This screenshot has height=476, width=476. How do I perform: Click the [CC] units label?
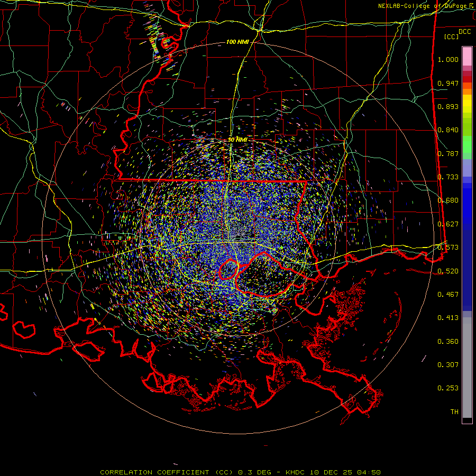point(452,36)
